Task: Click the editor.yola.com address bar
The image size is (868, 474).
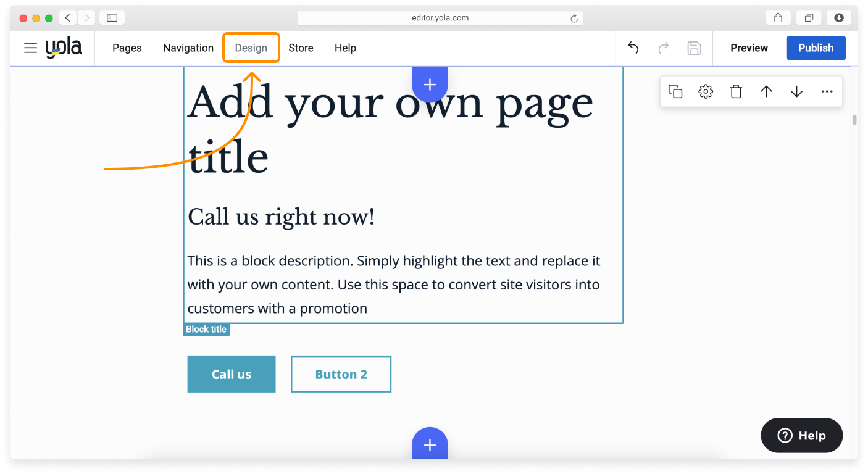Action: 440,19
